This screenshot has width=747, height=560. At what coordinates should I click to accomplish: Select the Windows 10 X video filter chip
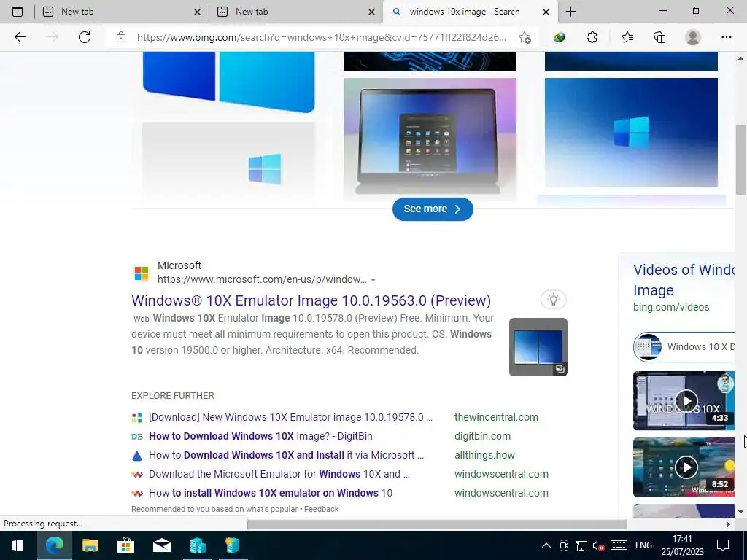(684, 347)
